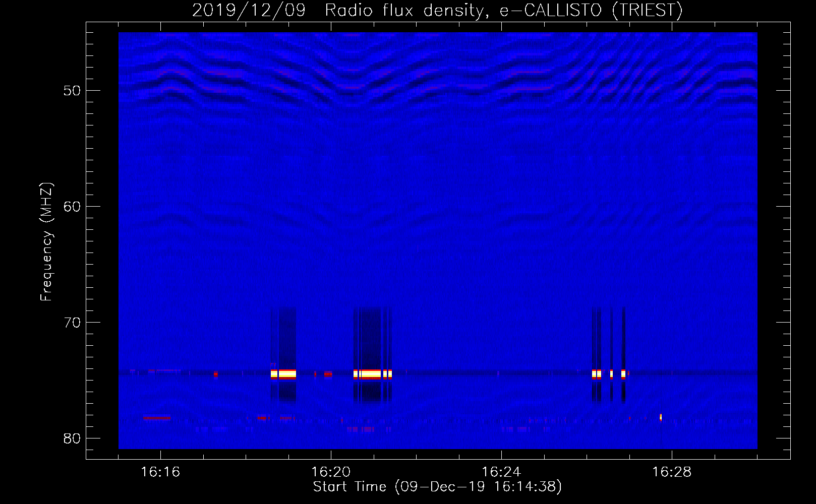Click the 16:28 time tick label

click(x=672, y=472)
